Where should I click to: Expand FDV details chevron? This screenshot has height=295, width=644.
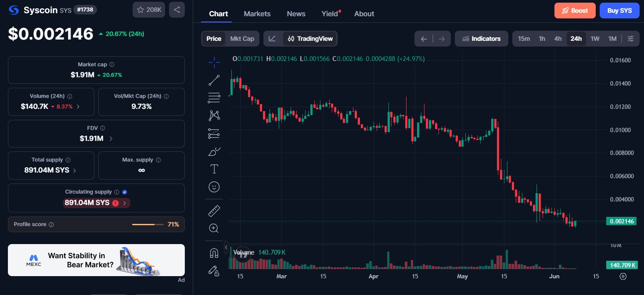click(x=111, y=138)
